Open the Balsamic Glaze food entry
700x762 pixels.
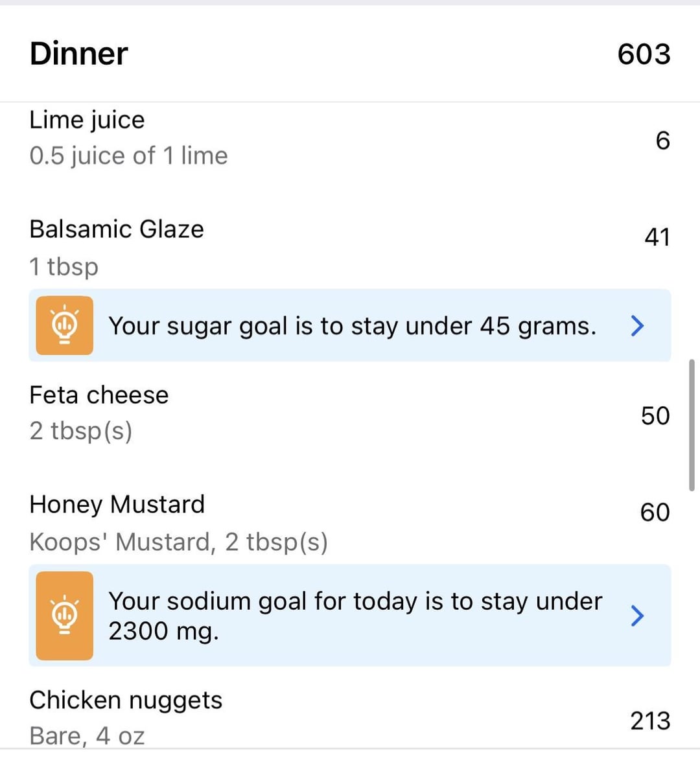point(117,229)
